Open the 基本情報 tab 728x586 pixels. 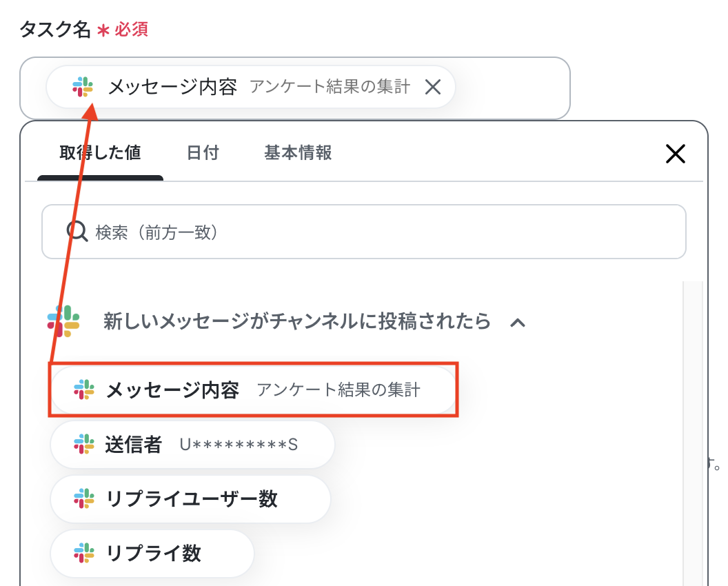[x=298, y=153]
